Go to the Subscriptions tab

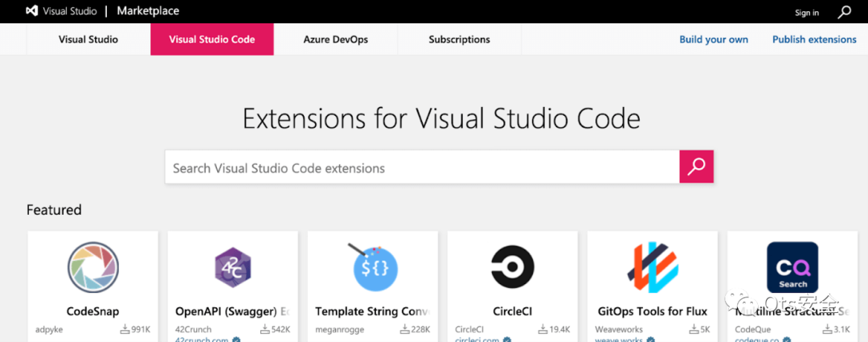tap(459, 39)
